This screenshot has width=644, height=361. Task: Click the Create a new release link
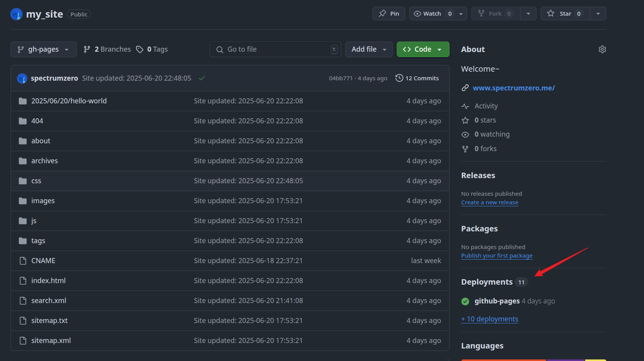(490, 202)
